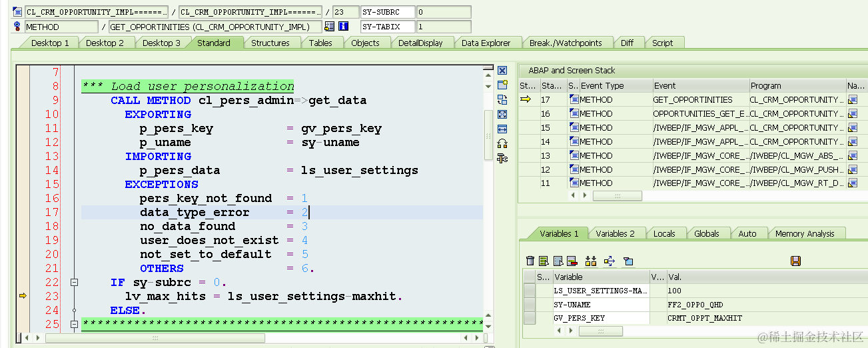Viewport: 868px width, 348px height.
Task: Switch to Desktop 3 tab
Action: pos(161,43)
